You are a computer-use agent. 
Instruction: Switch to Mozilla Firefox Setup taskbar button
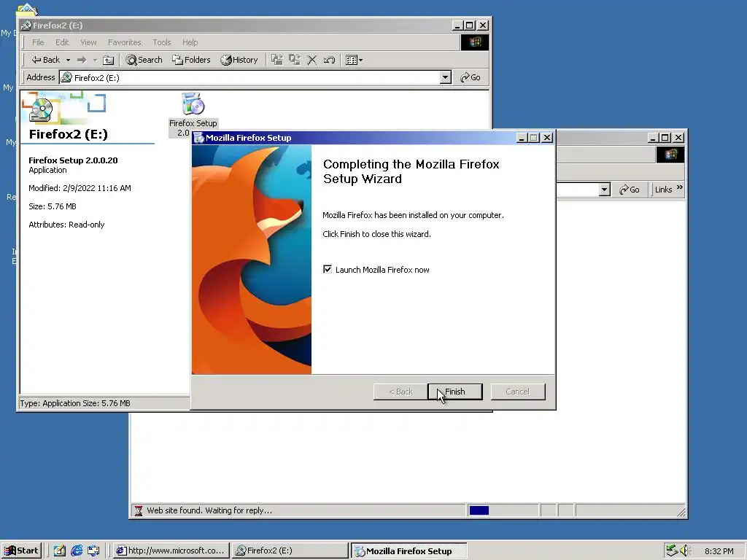pyautogui.click(x=409, y=551)
